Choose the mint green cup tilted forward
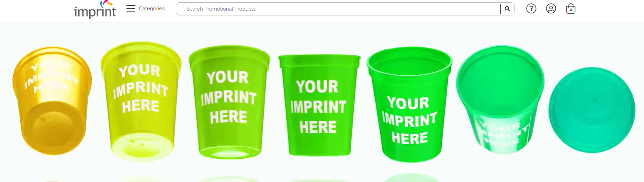Image resolution: width=644 pixels, height=182 pixels. [500, 99]
